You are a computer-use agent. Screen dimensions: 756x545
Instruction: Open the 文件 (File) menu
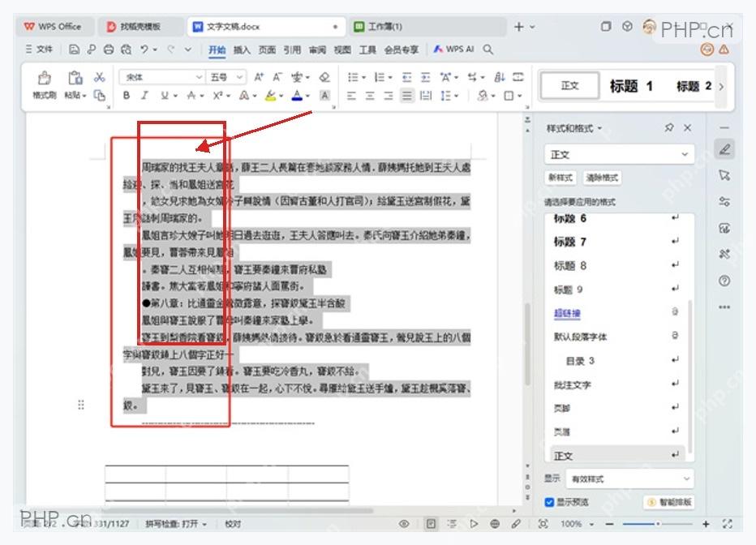point(39,49)
